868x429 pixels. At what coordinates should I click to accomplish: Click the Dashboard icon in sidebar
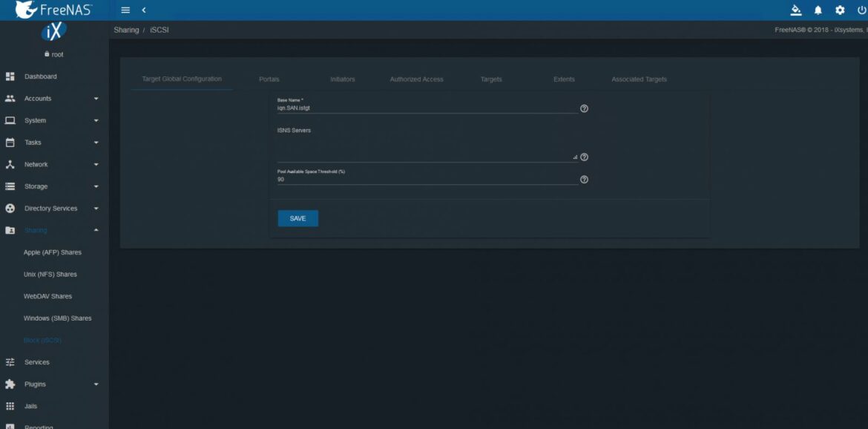[x=10, y=76]
